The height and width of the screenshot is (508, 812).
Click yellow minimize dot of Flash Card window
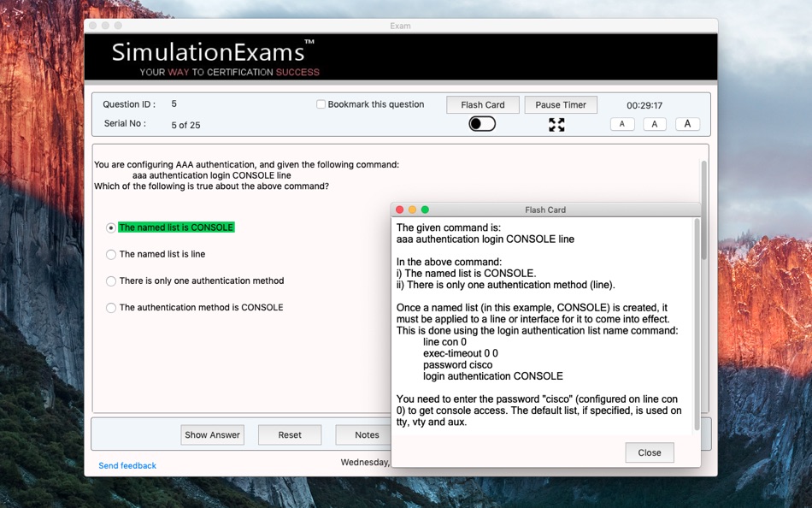pos(412,210)
